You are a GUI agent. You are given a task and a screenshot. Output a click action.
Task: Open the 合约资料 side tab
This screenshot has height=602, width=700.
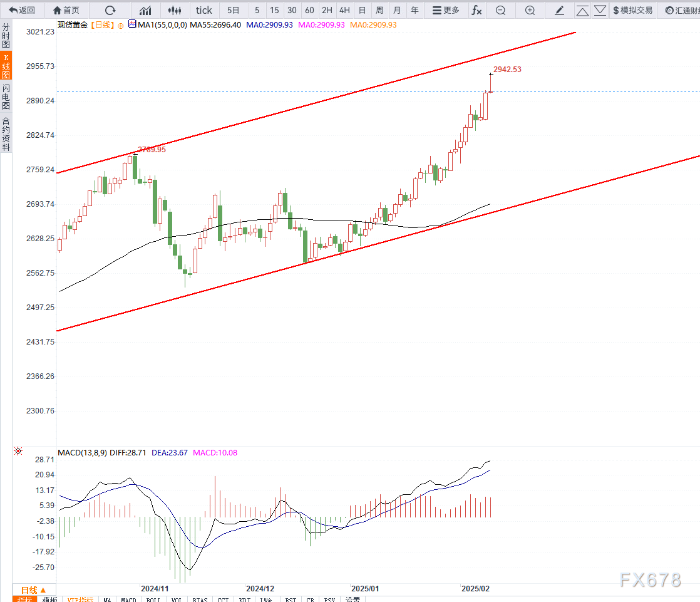click(x=6, y=134)
